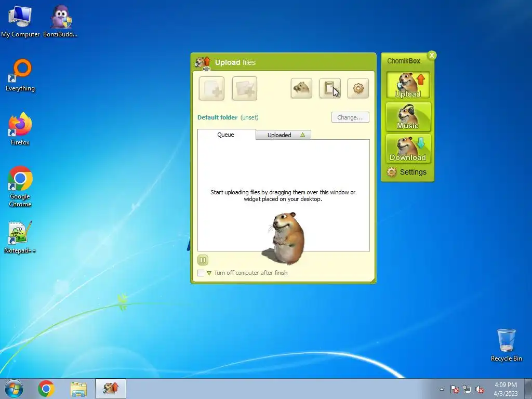Select the Everything desktop shortcut
The height and width of the screenshot is (399, 532).
point(20,76)
